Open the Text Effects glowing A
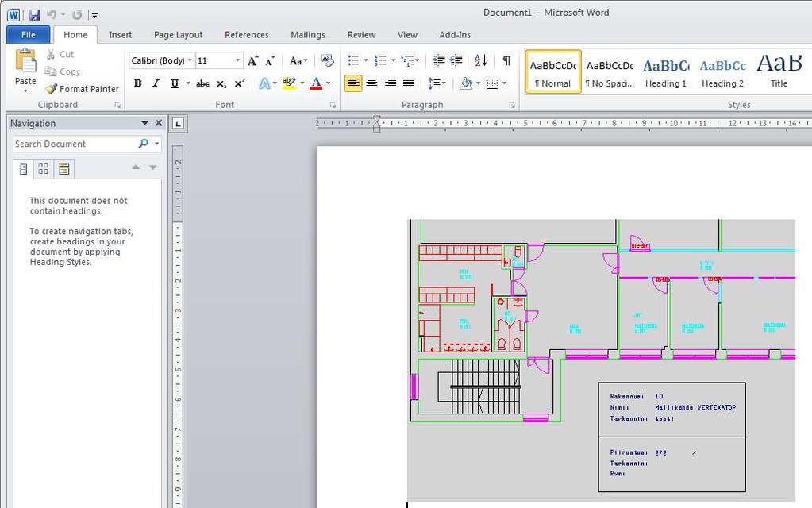This screenshot has width=812, height=508. tap(264, 83)
